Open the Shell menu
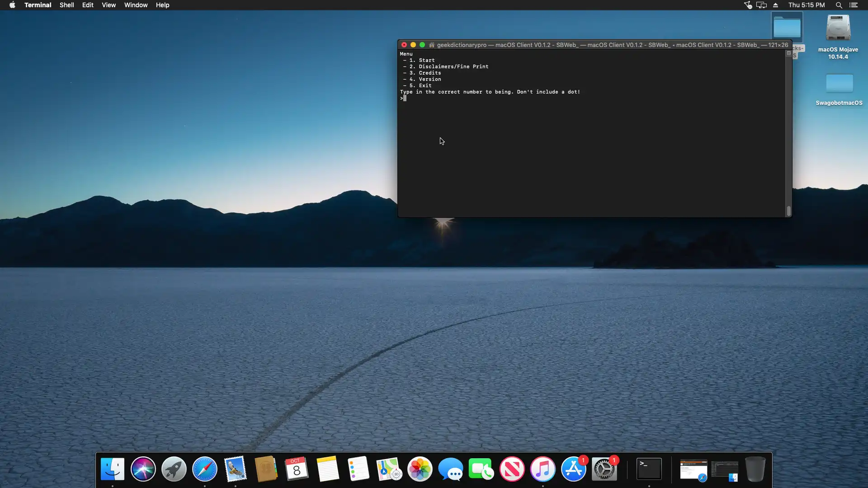868x488 pixels. pyautogui.click(x=66, y=5)
